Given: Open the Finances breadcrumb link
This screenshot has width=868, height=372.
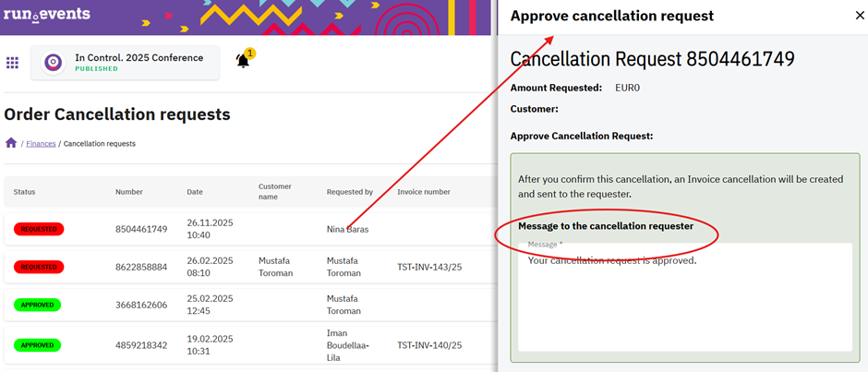Looking at the screenshot, I should [x=41, y=143].
